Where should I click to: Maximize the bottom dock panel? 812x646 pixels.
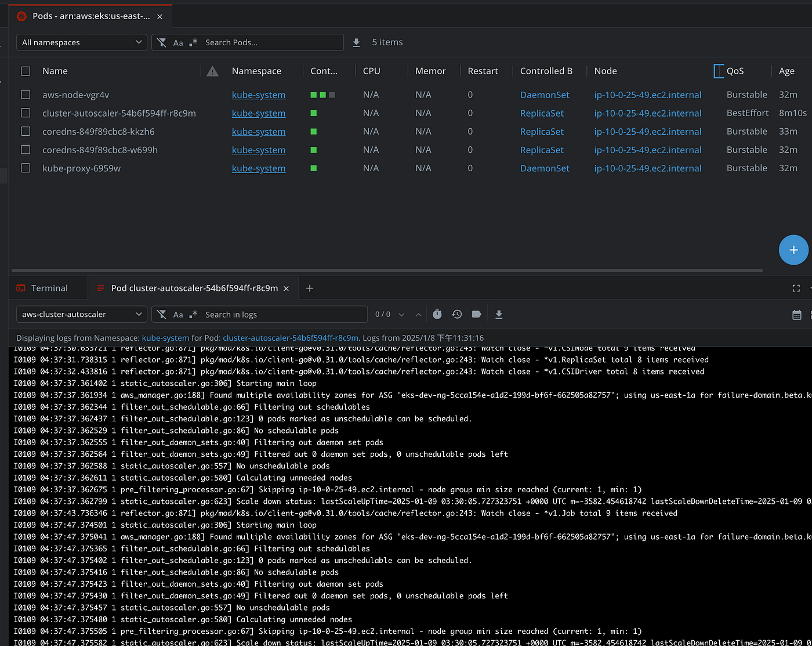(x=796, y=288)
